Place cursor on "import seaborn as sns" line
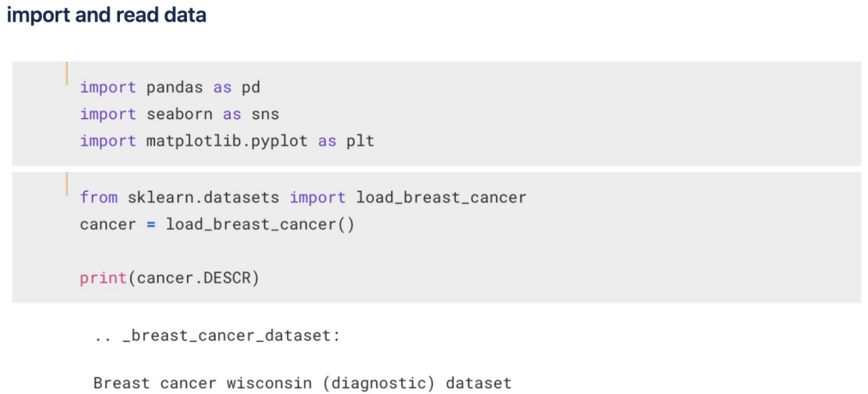 pyautogui.click(x=179, y=115)
